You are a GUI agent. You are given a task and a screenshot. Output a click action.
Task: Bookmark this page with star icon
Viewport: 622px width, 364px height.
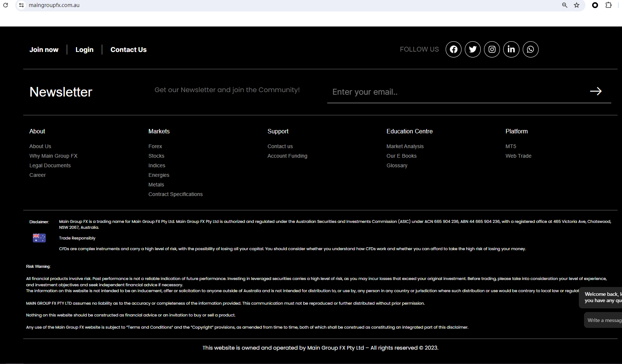(x=577, y=5)
